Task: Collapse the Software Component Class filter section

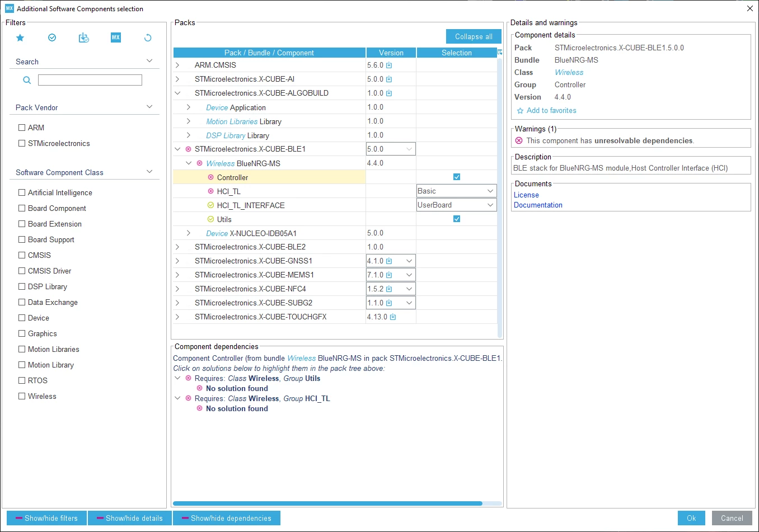Action: [149, 172]
